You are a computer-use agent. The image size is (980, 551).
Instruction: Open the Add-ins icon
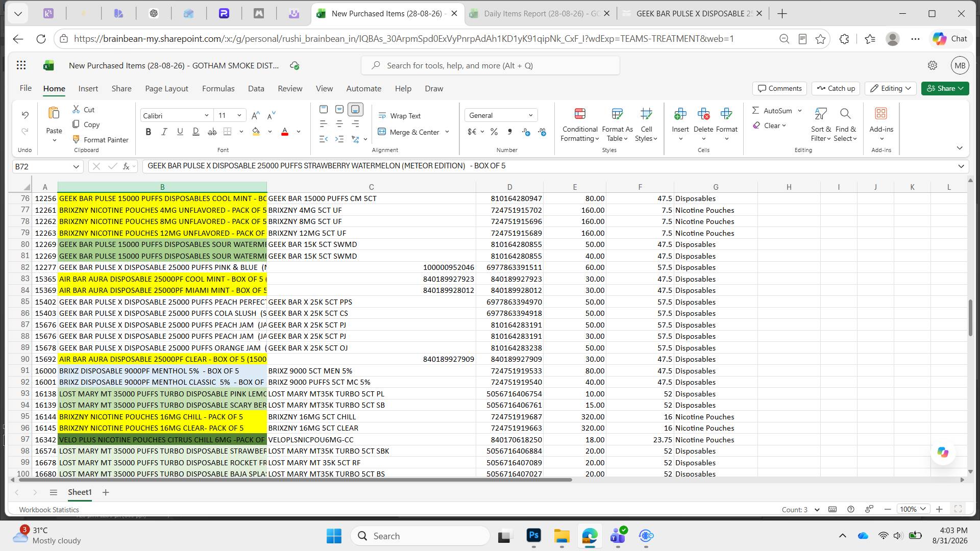(881, 114)
